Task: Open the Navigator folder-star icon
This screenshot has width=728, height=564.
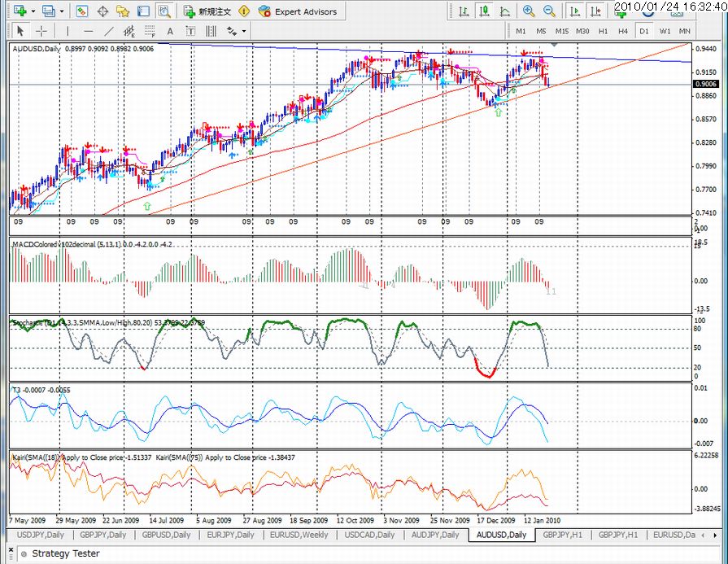Action: click(123, 11)
